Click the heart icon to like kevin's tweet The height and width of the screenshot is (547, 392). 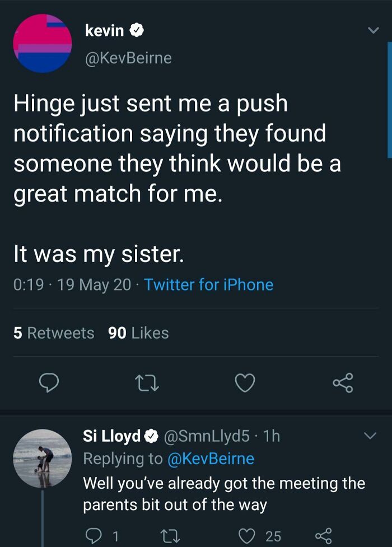click(245, 383)
